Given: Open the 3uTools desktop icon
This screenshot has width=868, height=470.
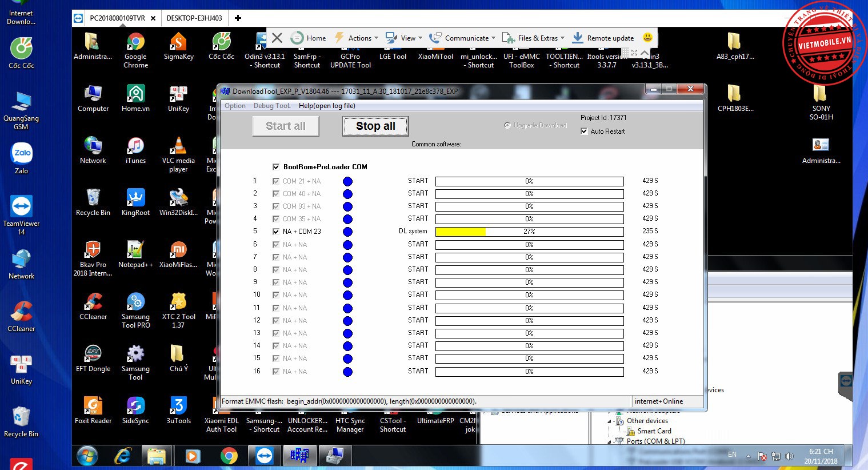Looking at the screenshot, I should [x=178, y=411].
